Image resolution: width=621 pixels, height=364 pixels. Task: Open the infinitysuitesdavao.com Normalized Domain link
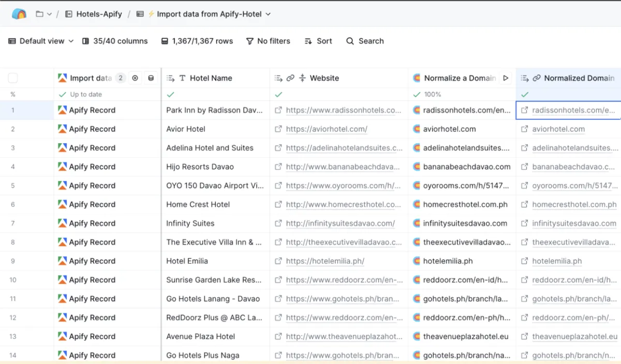[574, 223]
